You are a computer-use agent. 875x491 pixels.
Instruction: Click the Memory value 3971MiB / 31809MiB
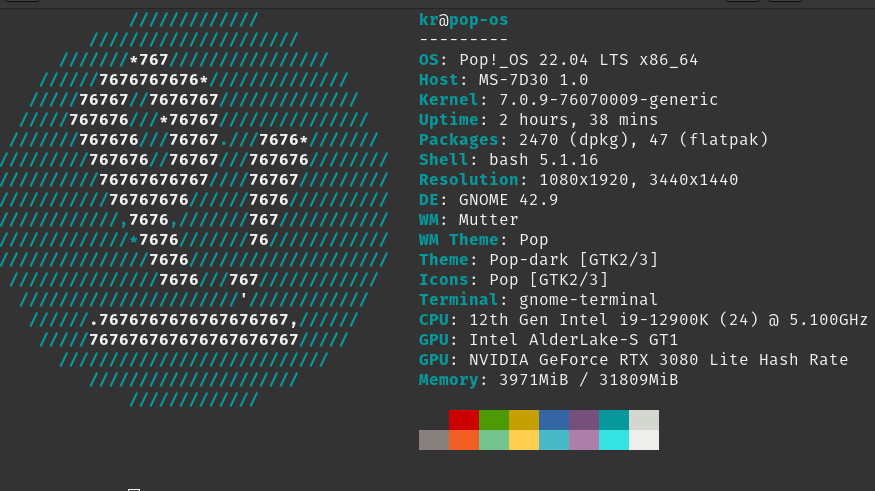[x=589, y=380]
